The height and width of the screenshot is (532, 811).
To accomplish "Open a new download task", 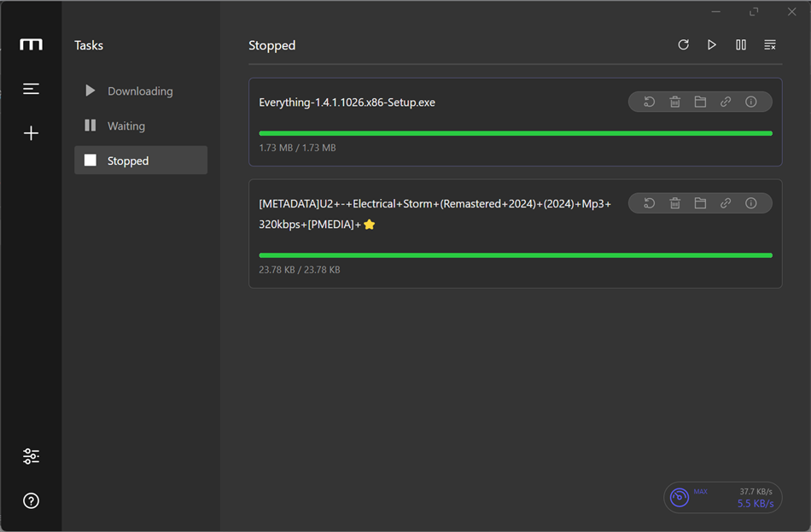I will pyautogui.click(x=31, y=132).
